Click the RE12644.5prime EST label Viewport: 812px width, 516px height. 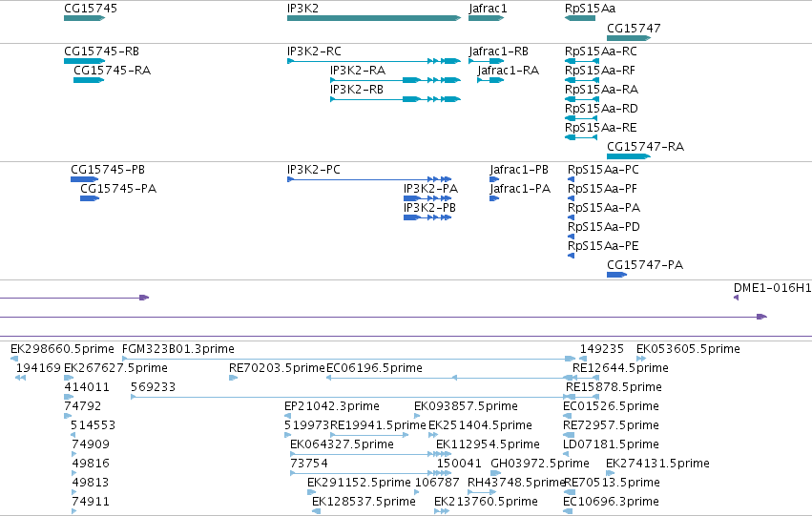[620, 368]
